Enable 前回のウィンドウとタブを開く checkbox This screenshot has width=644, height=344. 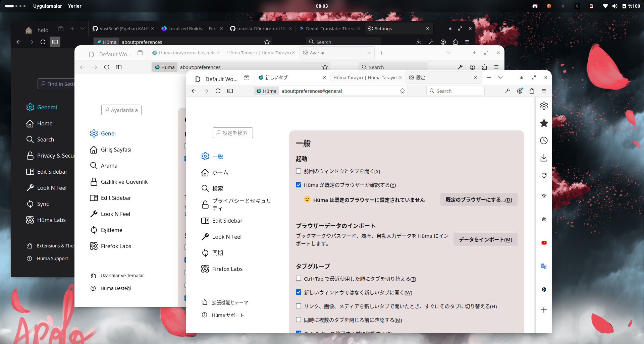coord(299,171)
